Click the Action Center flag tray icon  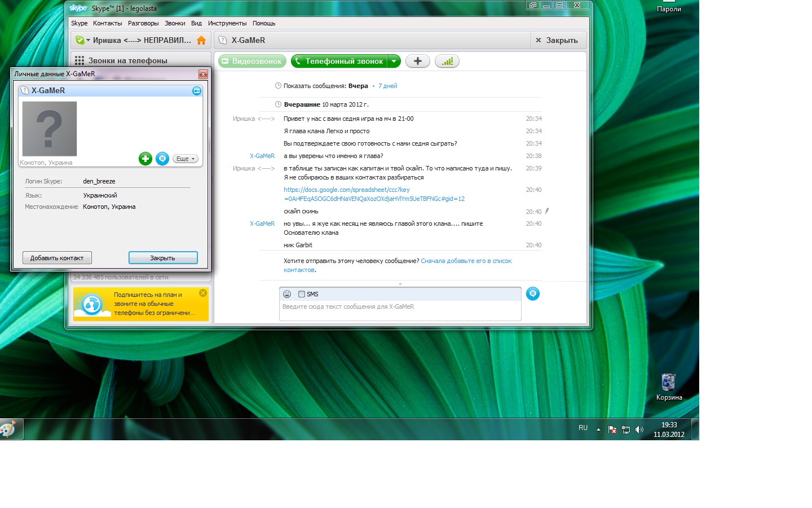(612, 430)
